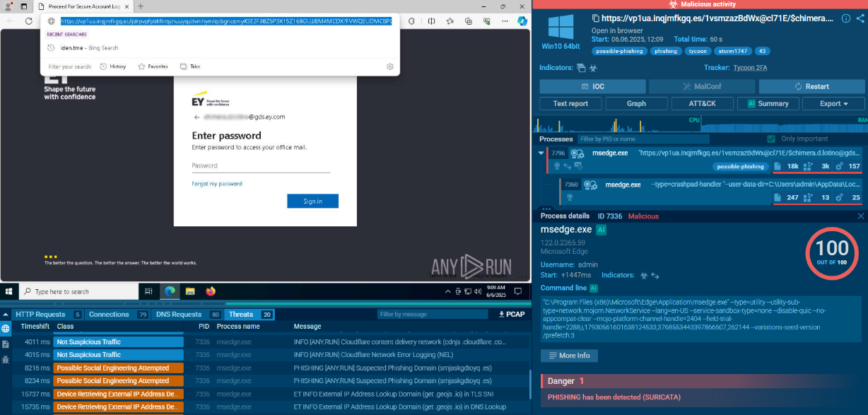Open the process Graph view
Screen dimensions: 868x415
coord(636,103)
